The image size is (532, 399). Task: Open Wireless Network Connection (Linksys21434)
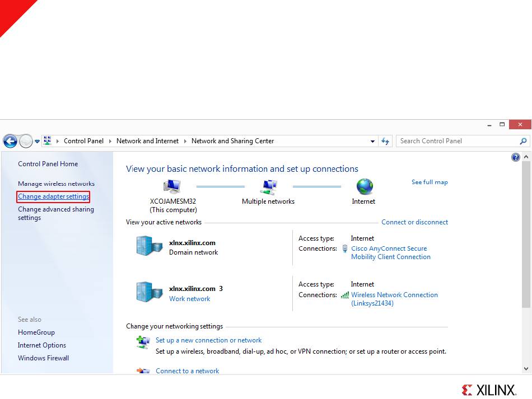coord(394,299)
